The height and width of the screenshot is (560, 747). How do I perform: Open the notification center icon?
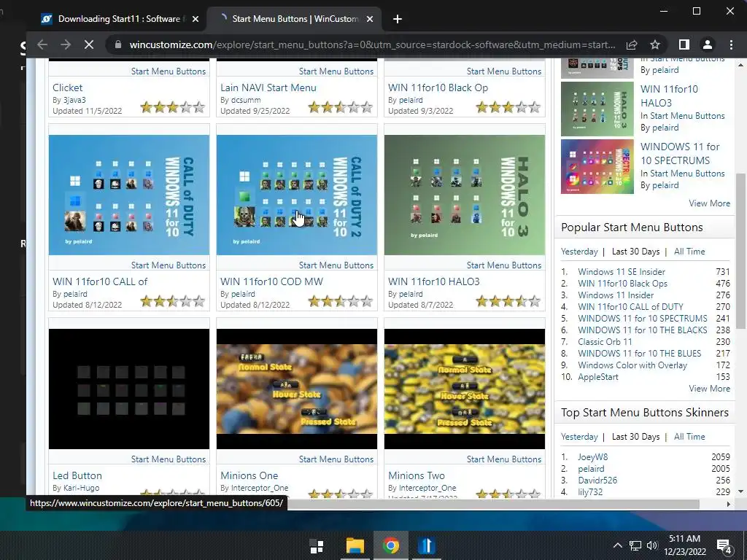[x=724, y=546]
